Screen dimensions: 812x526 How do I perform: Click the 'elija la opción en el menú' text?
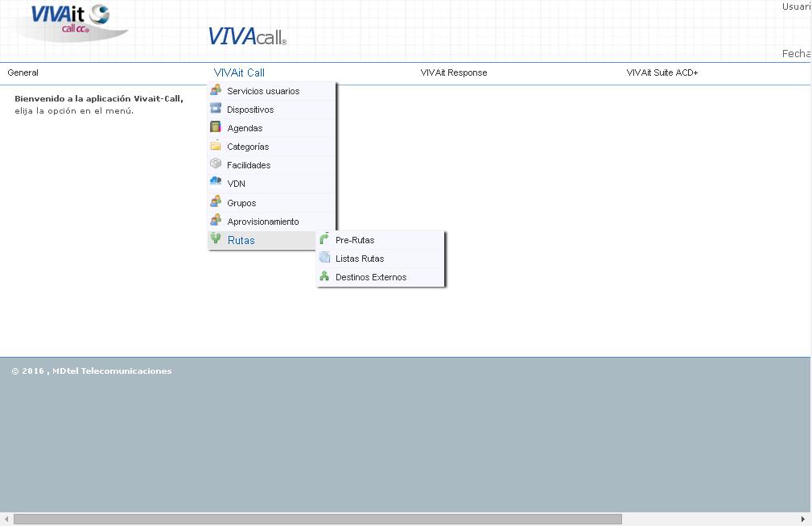(x=74, y=111)
